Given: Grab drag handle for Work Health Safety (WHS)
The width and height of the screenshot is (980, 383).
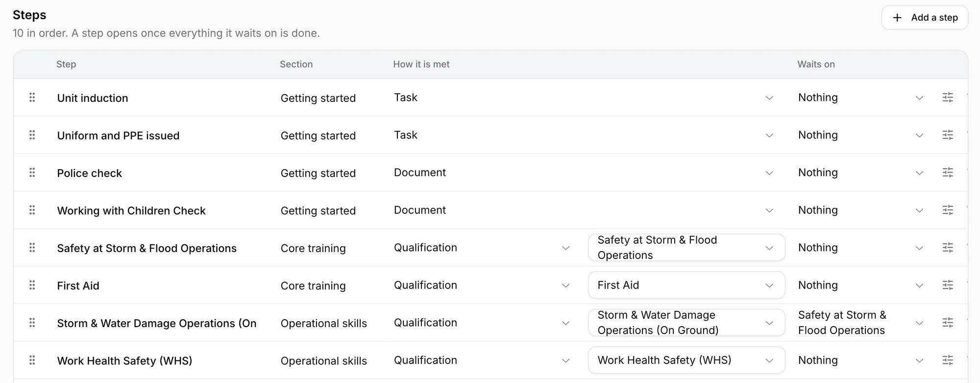Looking at the screenshot, I should tap(32, 360).
